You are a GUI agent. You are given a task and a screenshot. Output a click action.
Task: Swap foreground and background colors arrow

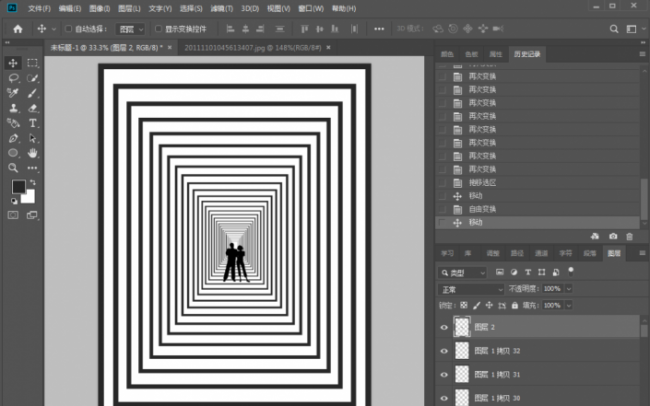33,182
